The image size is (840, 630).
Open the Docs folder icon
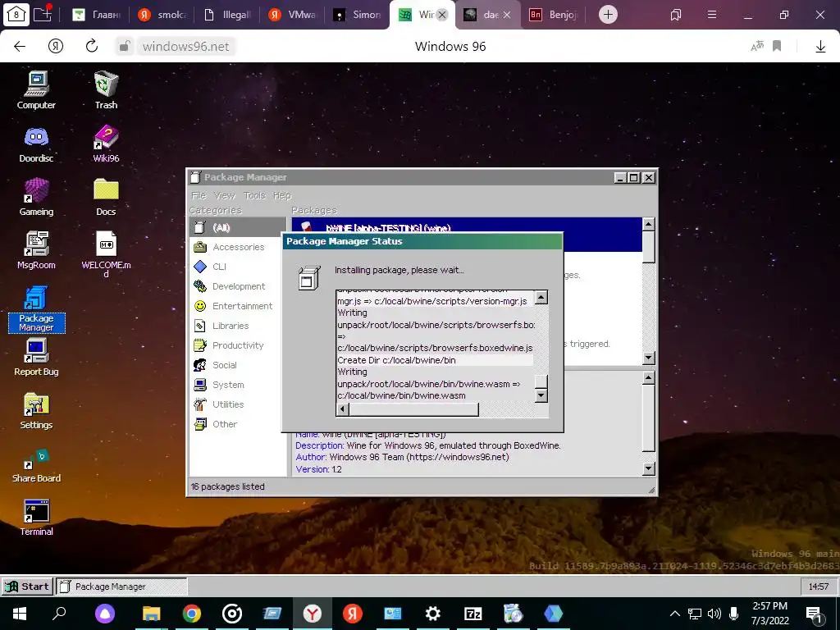(106, 197)
